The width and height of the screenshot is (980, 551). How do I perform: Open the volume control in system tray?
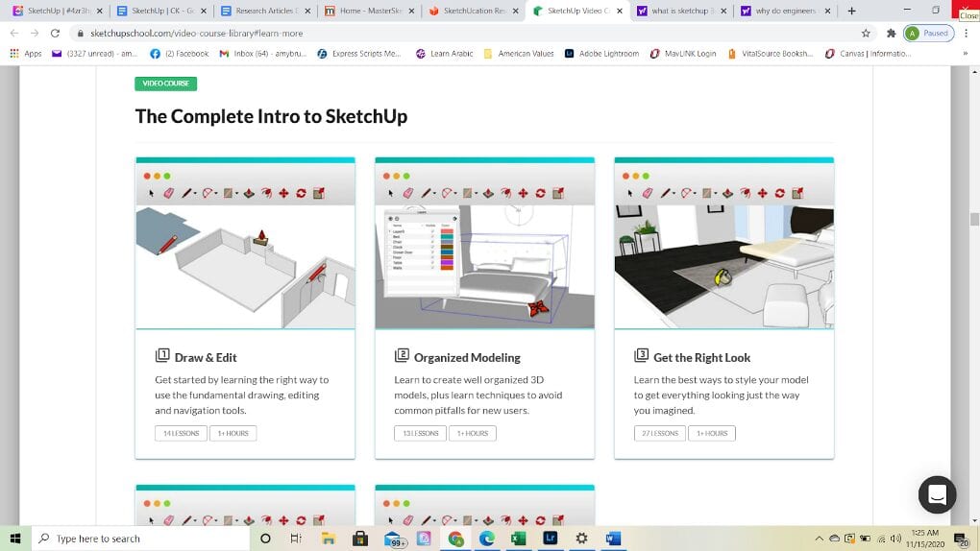(895, 539)
